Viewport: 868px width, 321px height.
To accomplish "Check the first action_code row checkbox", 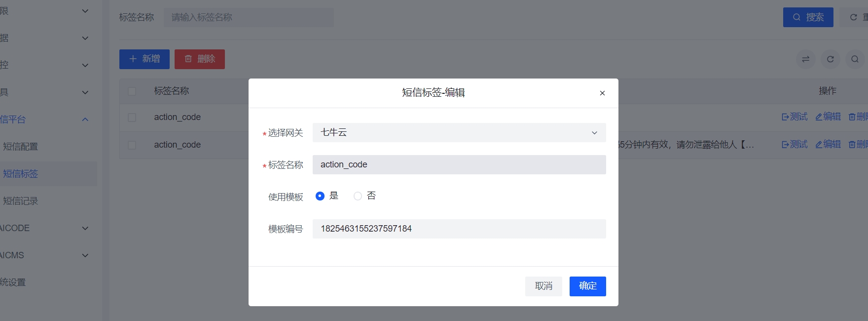I will pyautogui.click(x=132, y=118).
